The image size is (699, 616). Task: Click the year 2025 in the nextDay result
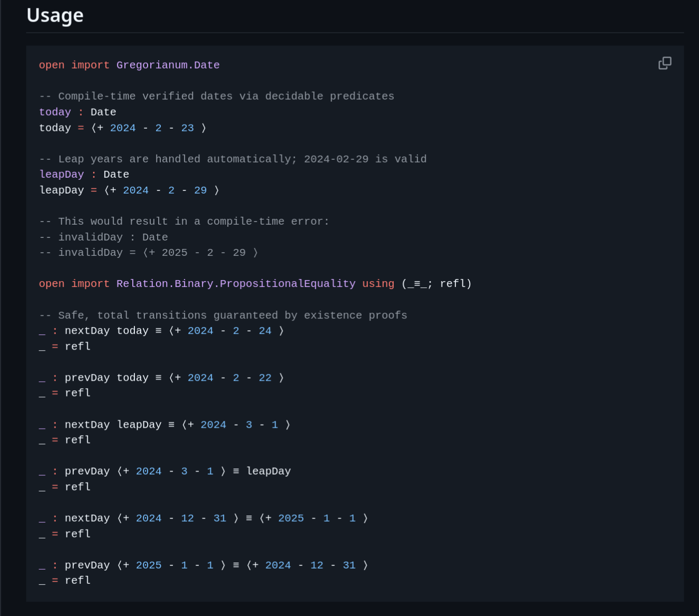[x=291, y=518]
